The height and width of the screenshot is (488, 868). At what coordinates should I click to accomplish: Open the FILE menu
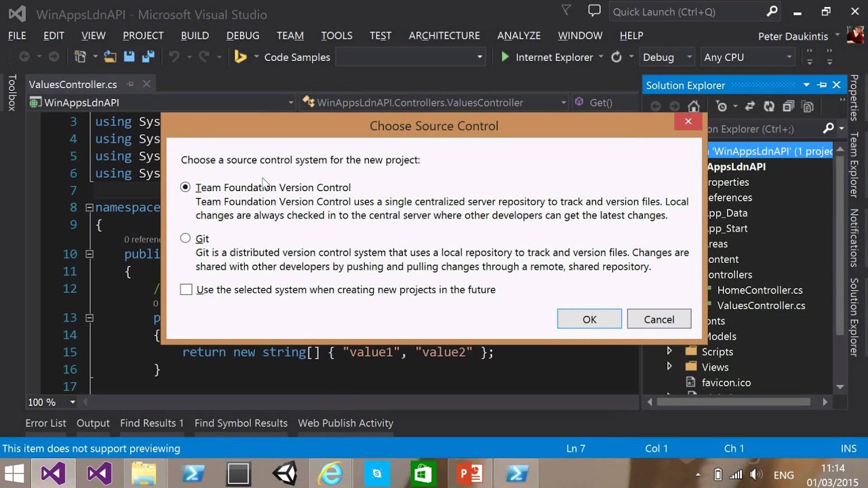click(17, 35)
